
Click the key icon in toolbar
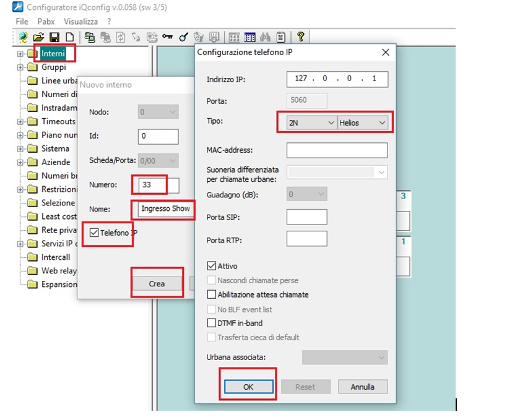coord(168,37)
